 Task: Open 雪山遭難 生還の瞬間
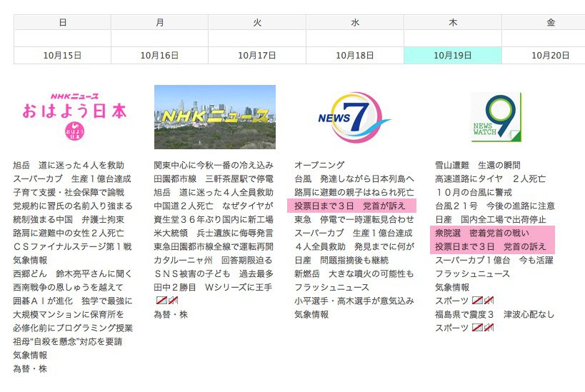pos(478,165)
